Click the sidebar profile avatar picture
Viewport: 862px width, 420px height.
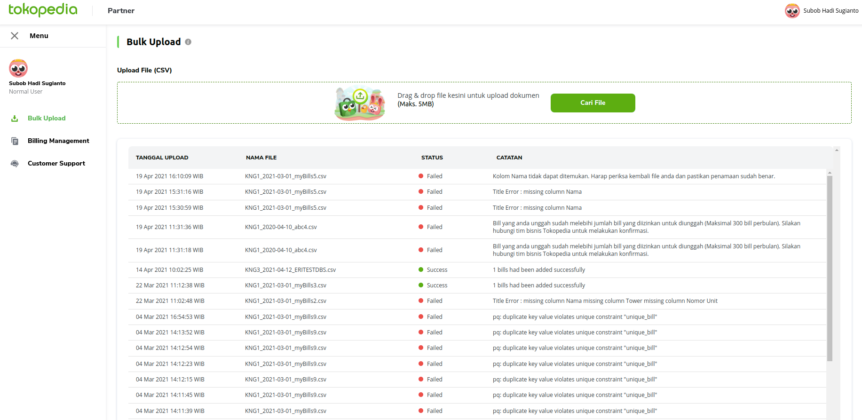pyautogui.click(x=18, y=68)
